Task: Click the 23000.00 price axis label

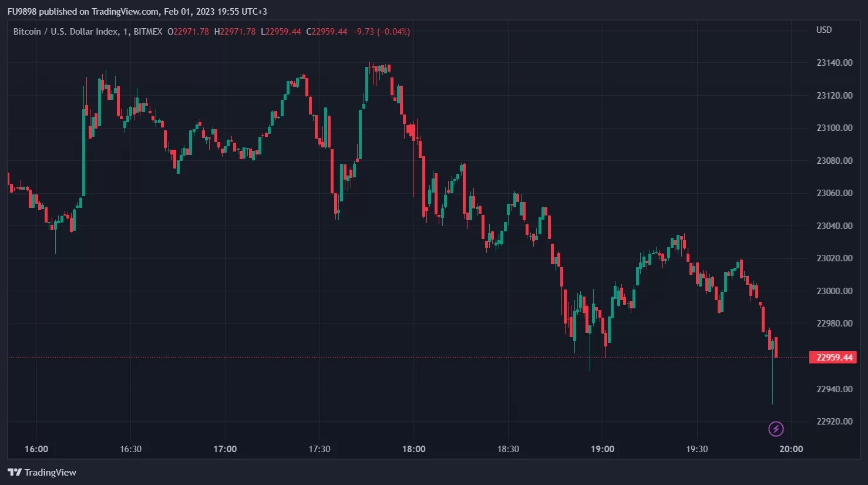Action: [x=834, y=291]
